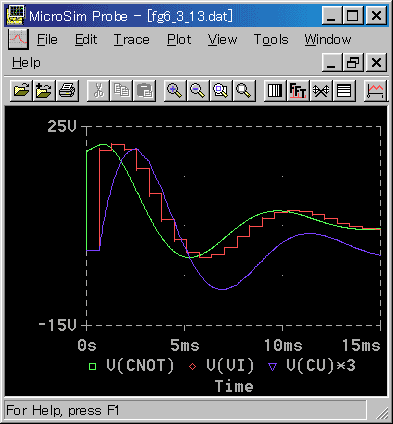393x424 pixels.
Task: Click the 15ms X-axis label
Action: [361, 345]
